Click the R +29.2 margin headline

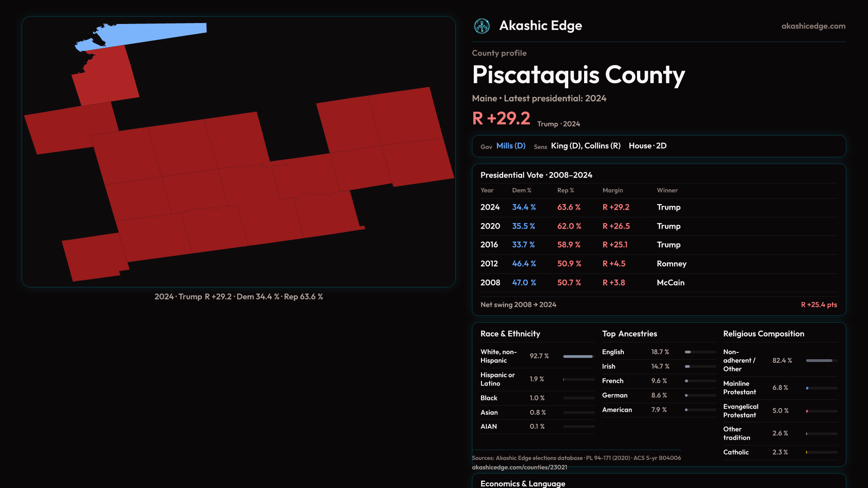point(501,119)
